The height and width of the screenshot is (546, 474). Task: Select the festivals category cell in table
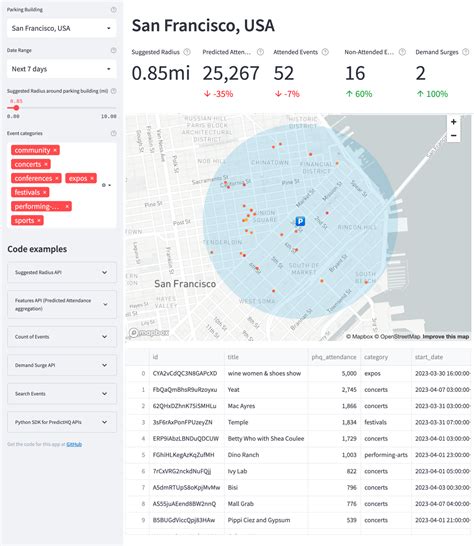coord(386,422)
